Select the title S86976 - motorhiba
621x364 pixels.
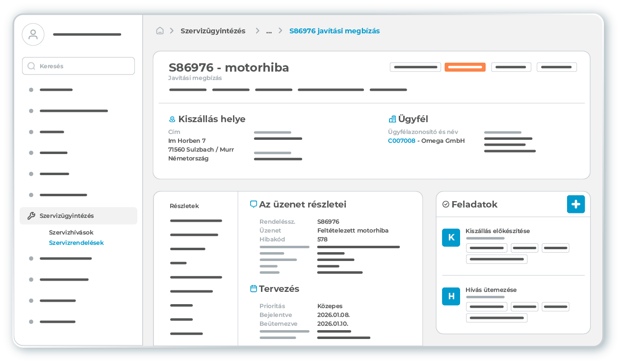point(229,68)
